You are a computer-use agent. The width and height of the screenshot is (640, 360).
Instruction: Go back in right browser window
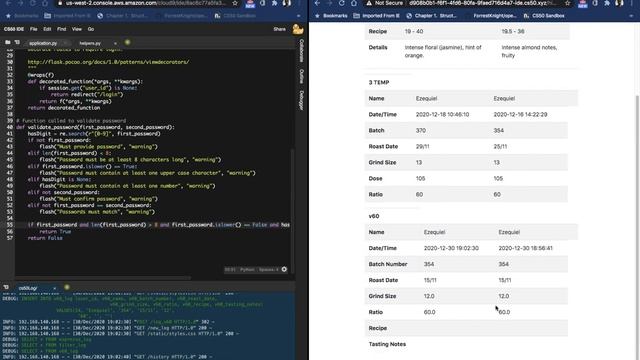click(318, 3)
